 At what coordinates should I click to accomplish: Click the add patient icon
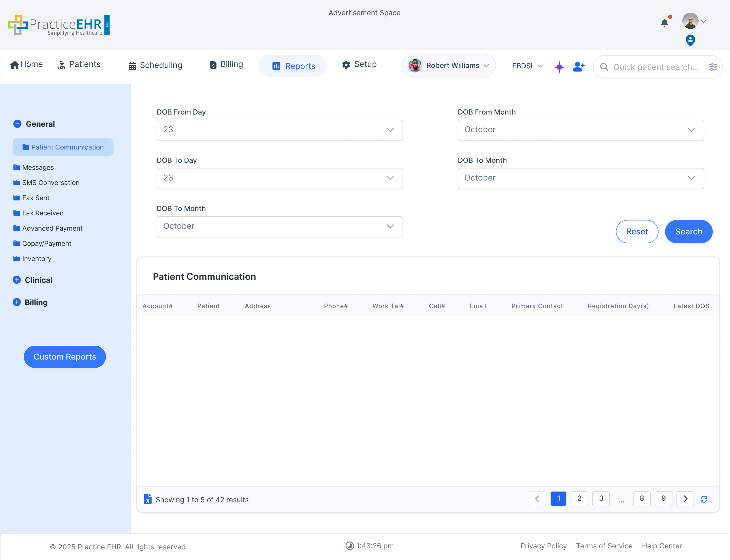click(x=578, y=67)
